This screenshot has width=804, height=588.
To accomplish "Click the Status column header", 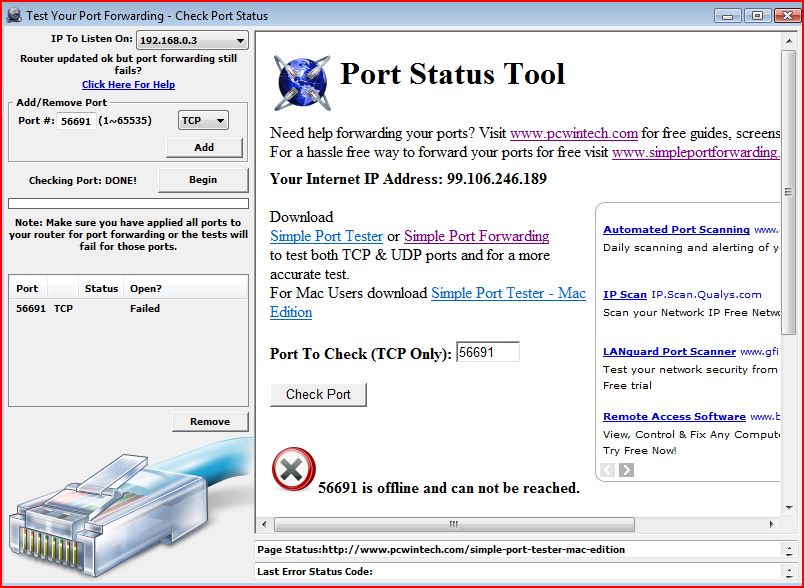I will 101,289.
